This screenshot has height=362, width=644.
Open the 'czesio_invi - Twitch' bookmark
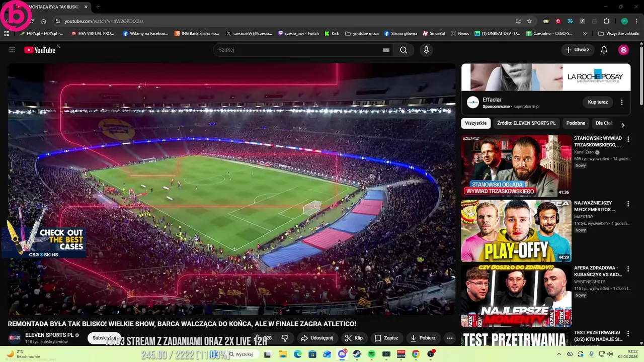298,33
